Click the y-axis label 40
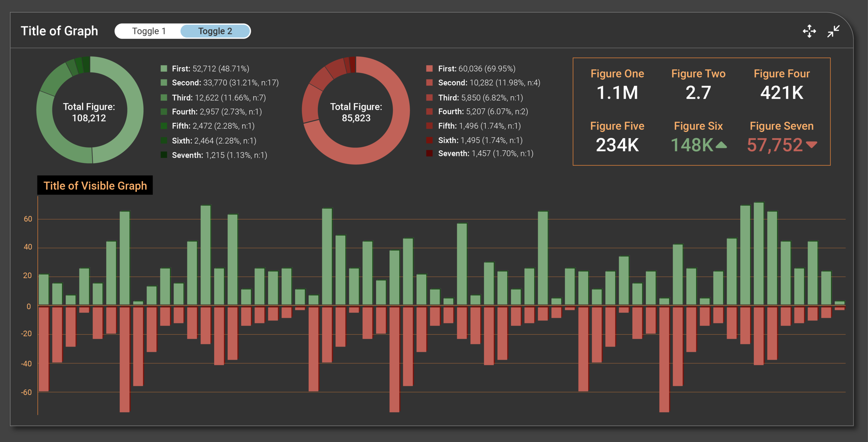868x442 pixels. 28,247
